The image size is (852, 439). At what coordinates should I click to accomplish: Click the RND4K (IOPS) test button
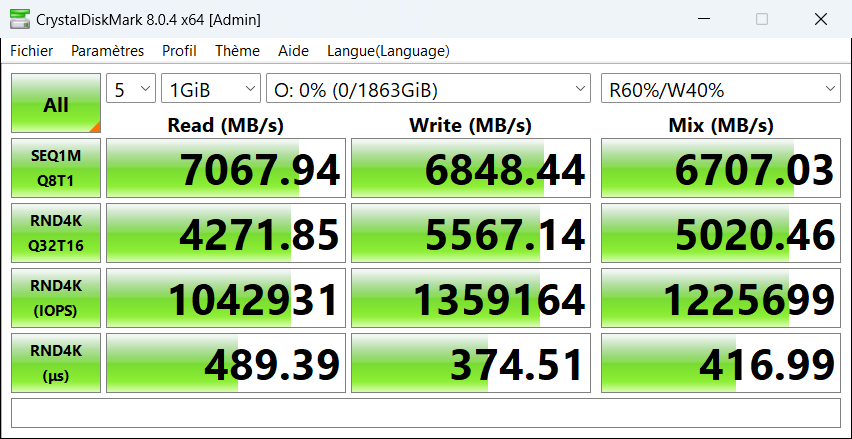(x=56, y=298)
